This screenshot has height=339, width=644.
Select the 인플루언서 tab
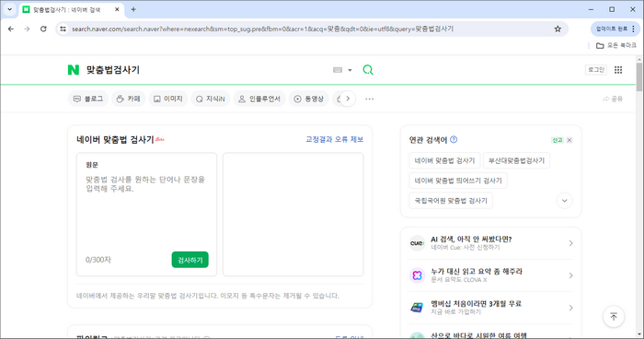[259, 99]
